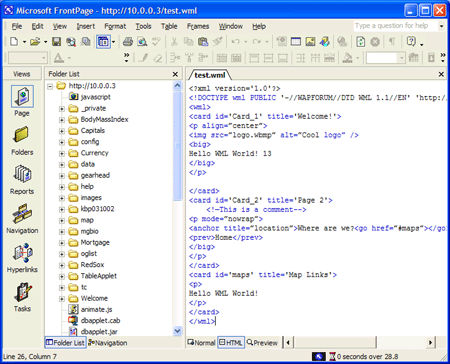
Task: Expand the _private folder
Action: [x=62, y=109]
